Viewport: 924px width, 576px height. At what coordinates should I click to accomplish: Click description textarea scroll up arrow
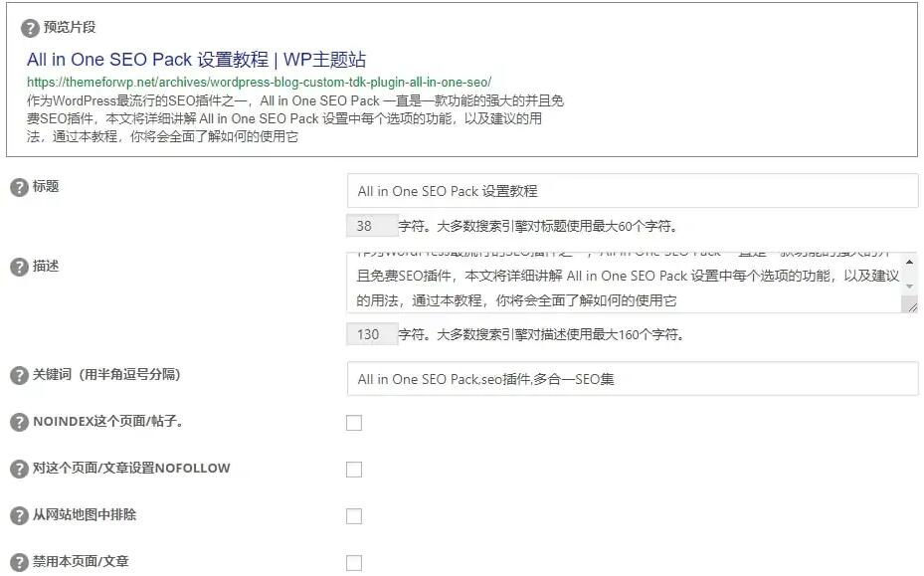pyautogui.click(x=910, y=262)
